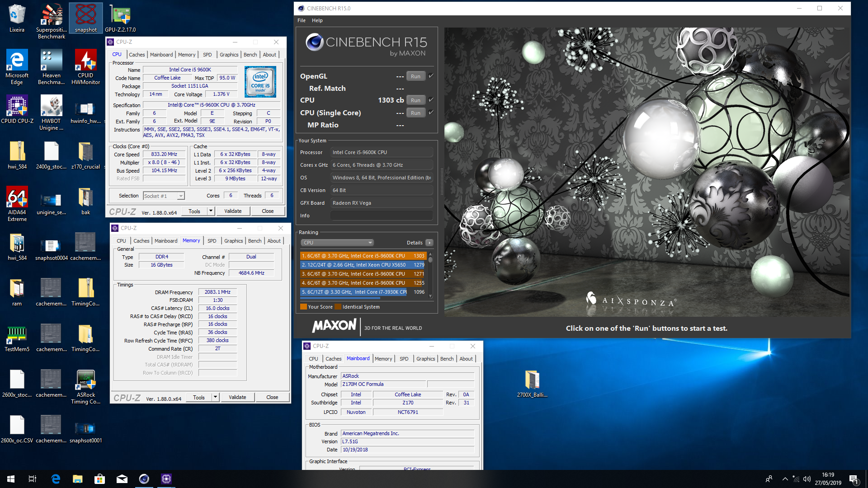Run the CPU benchmark

point(415,100)
